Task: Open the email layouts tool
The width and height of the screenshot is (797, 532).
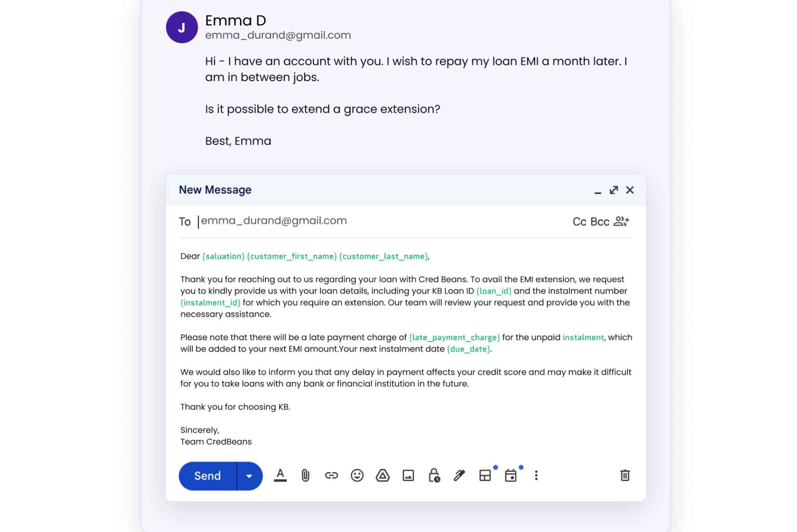Action: coord(485,475)
